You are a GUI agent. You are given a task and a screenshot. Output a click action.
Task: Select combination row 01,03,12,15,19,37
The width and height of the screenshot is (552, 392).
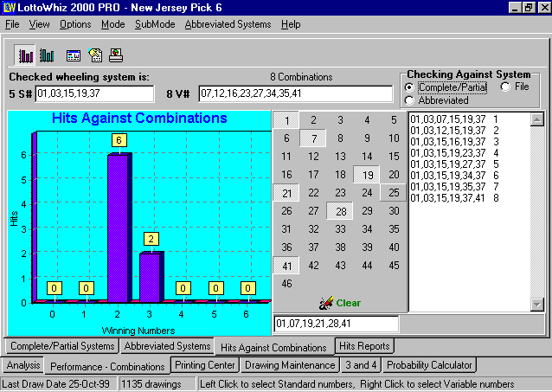click(454, 131)
